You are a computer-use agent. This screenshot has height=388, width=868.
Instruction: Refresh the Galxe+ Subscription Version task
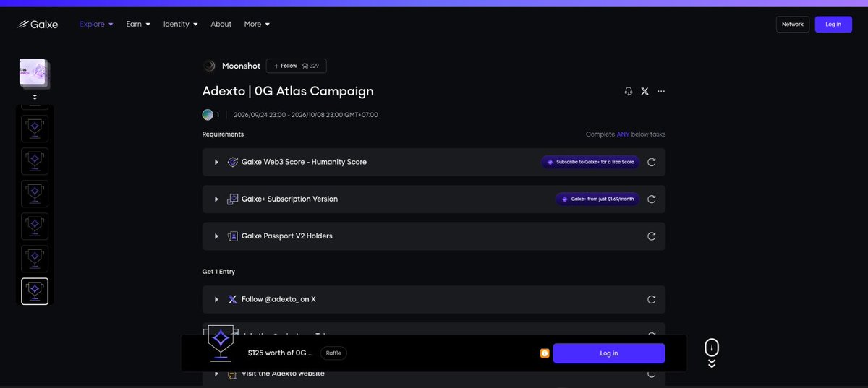point(652,199)
